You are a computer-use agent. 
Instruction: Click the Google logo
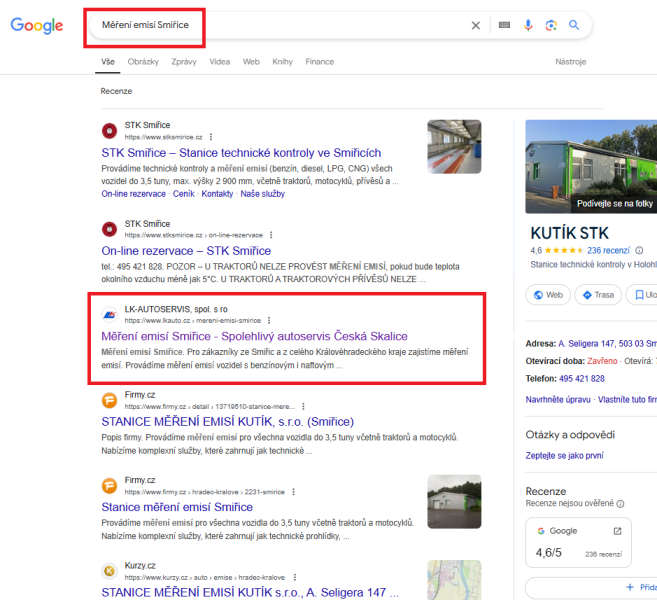[37, 26]
